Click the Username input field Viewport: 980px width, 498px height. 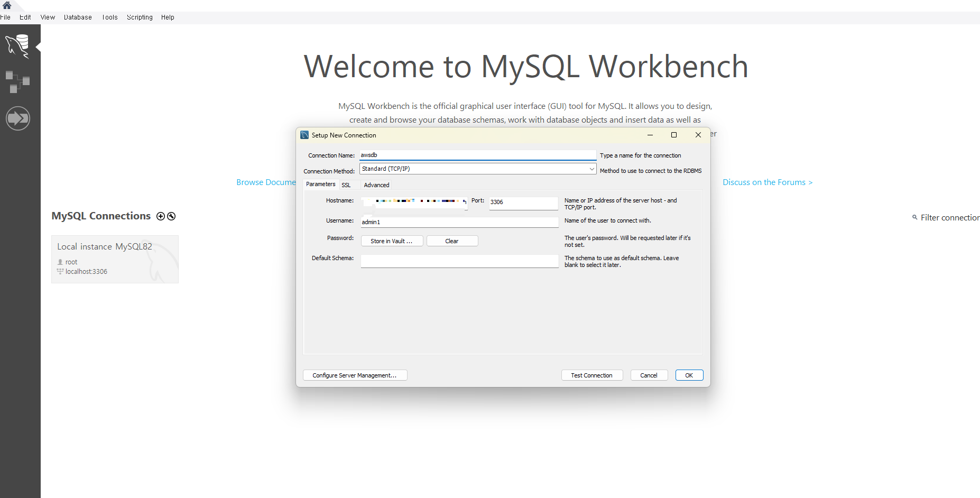[x=459, y=222]
